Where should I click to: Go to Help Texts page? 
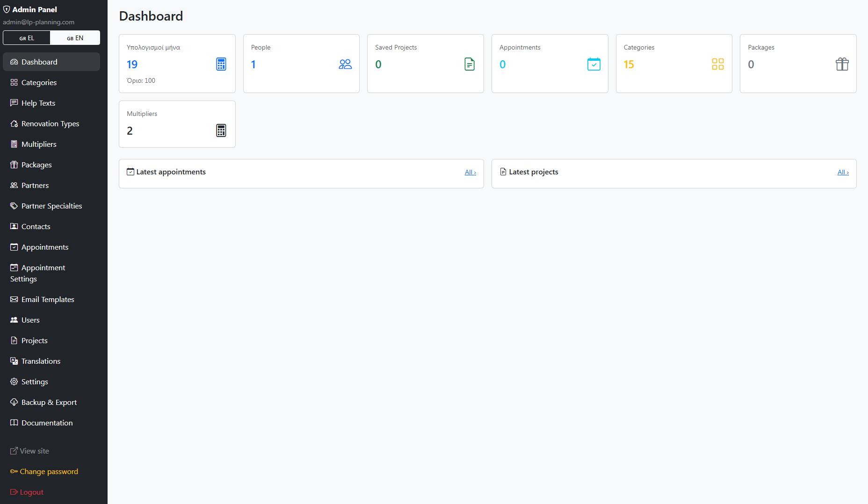[51, 103]
